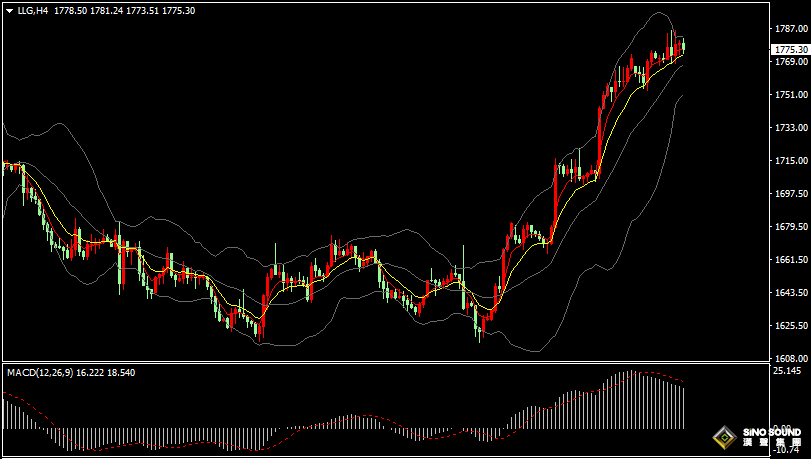
Task: Open the LLG,H4 chart dropdown arrow
Action: pos(8,11)
